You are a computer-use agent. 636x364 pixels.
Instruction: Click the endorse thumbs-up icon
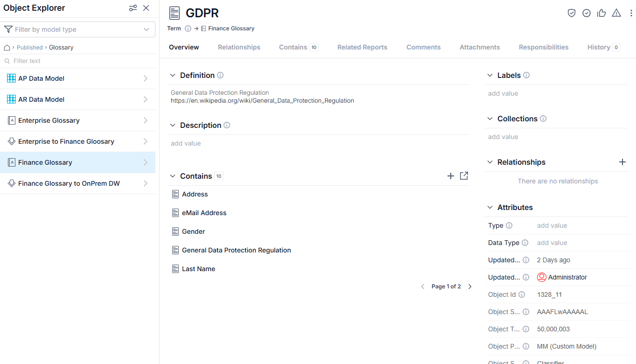click(x=601, y=13)
